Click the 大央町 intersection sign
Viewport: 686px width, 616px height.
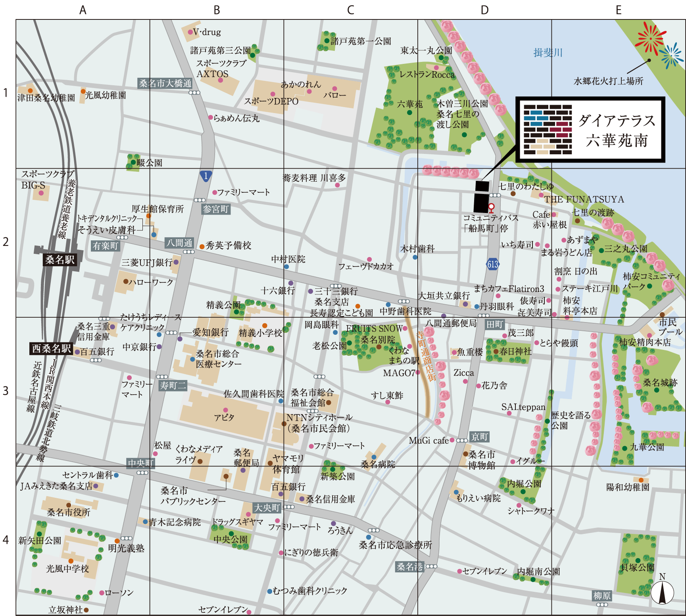(x=267, y=508)
